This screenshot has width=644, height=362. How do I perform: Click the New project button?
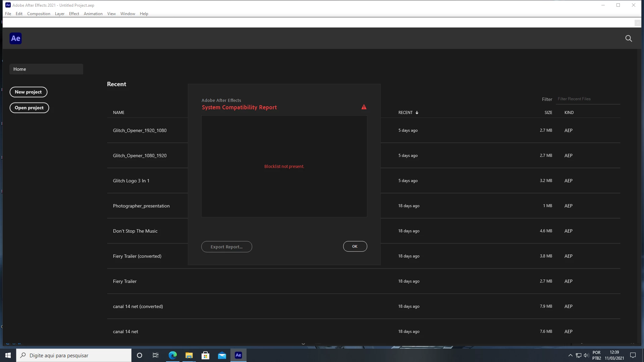click(x=28, y=92)
